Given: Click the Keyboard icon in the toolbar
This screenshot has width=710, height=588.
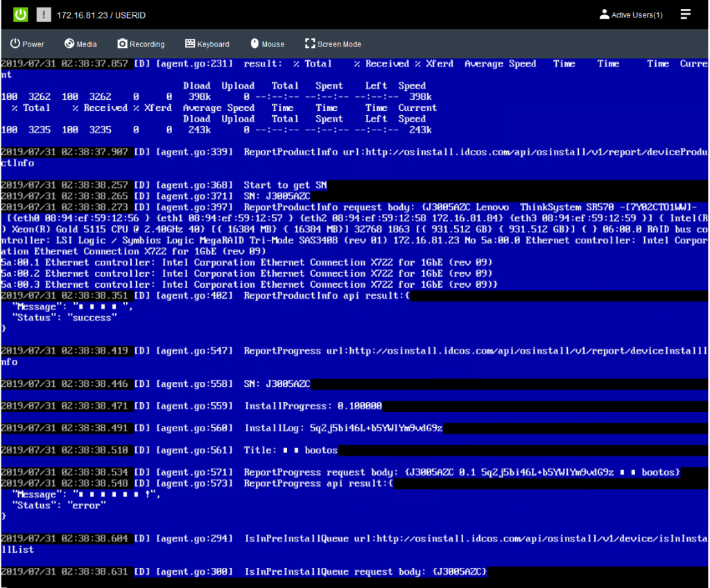Looking at the screenshot, I should point(189,43).
